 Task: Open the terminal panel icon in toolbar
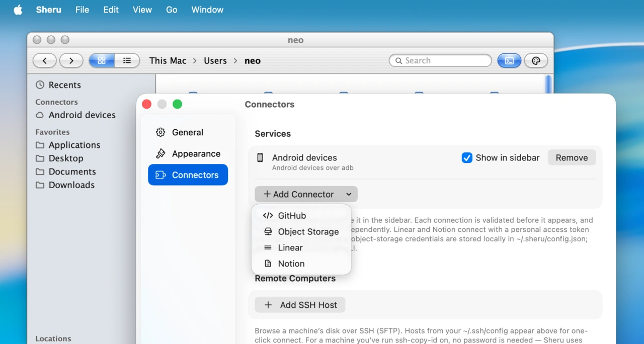(x=509, y=60)
